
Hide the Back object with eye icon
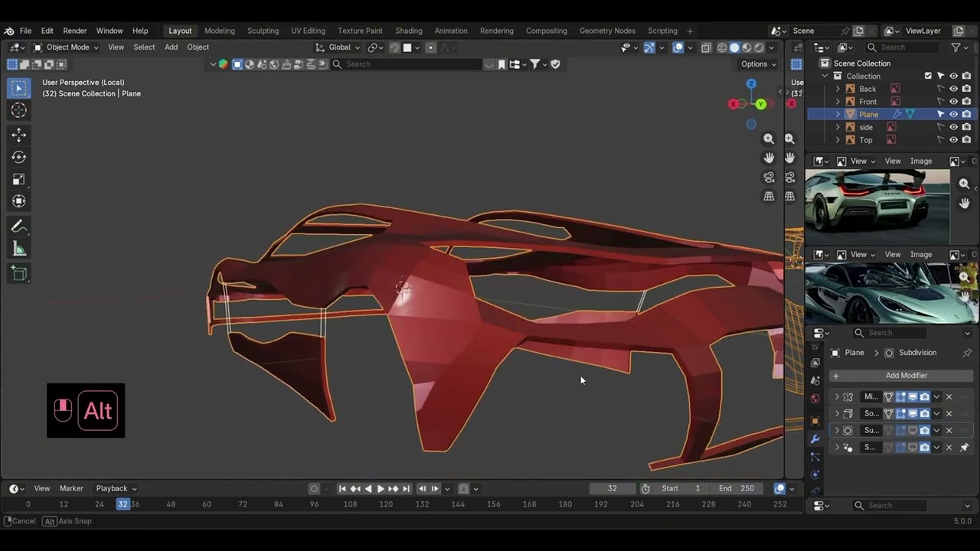pyautogui.click(x=953, y=89)
